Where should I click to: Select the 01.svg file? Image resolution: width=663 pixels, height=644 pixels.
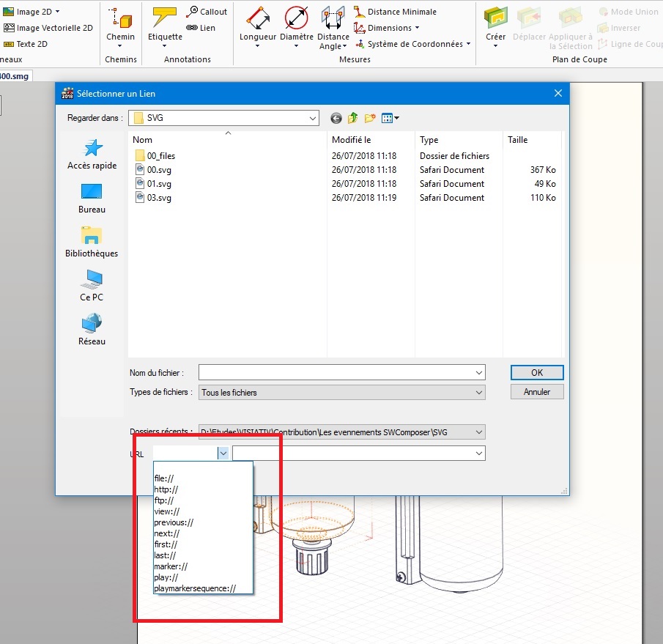(159, 184)
